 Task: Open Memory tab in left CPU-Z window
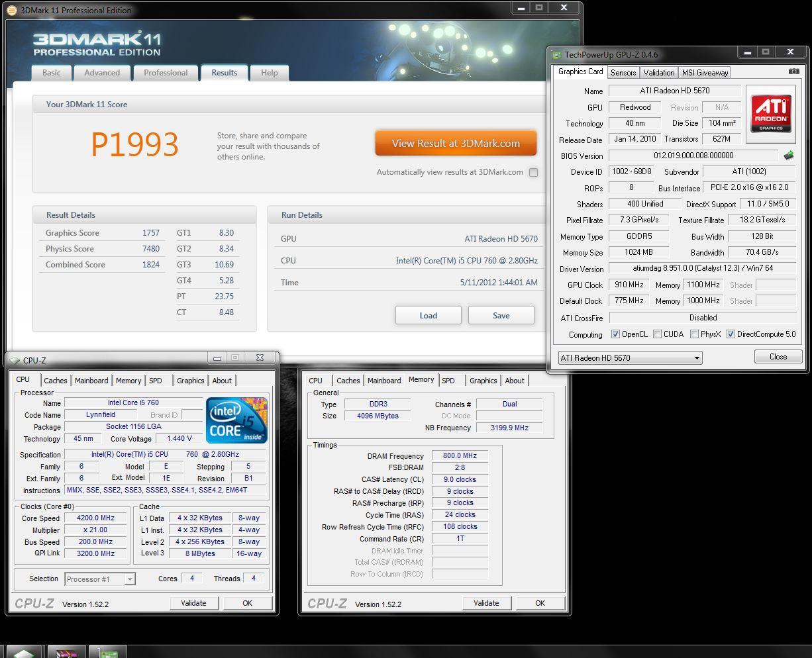click(128, 381)
